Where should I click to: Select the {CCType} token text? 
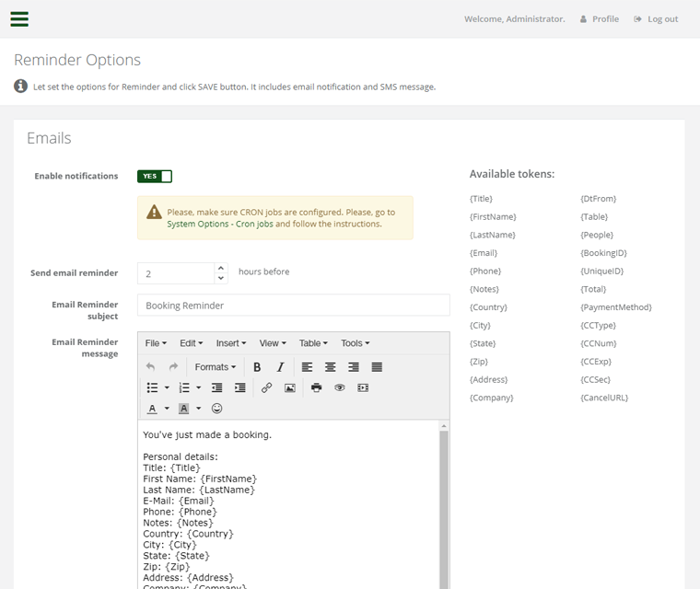(x=598, y=325)
